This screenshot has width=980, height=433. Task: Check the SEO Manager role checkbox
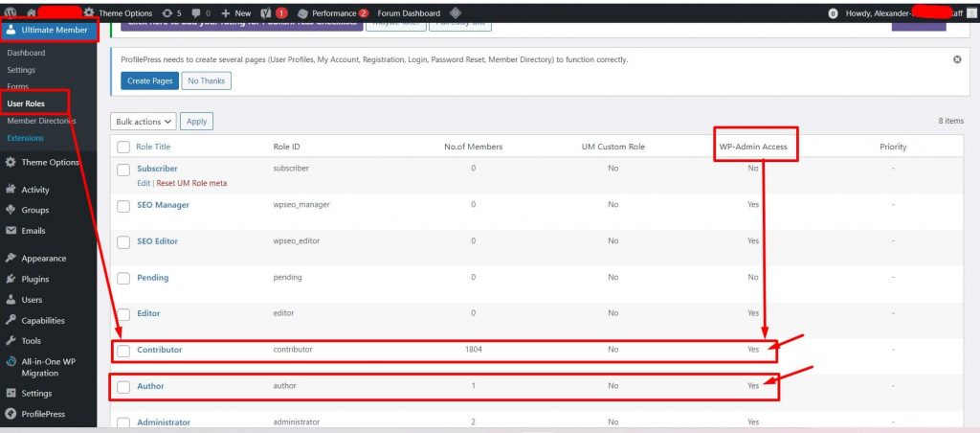pos(123,206)
